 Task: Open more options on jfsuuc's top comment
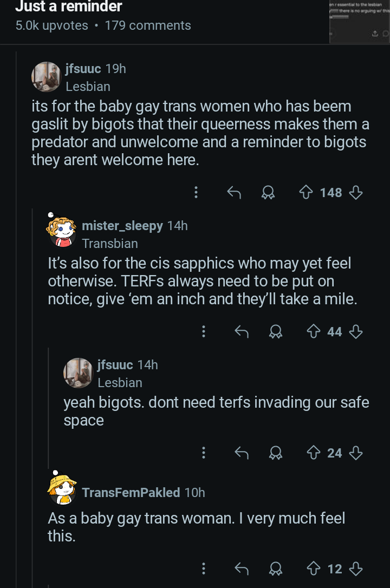(196, 192)
